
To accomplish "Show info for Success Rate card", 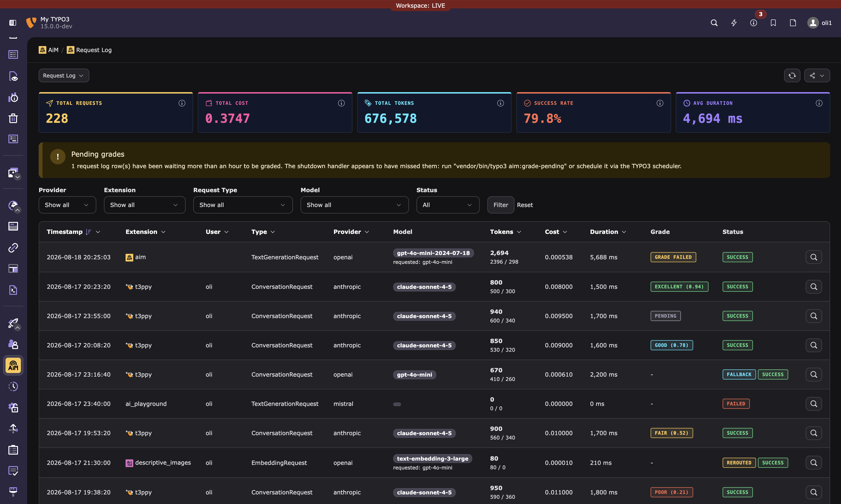I will pos(659,103).
